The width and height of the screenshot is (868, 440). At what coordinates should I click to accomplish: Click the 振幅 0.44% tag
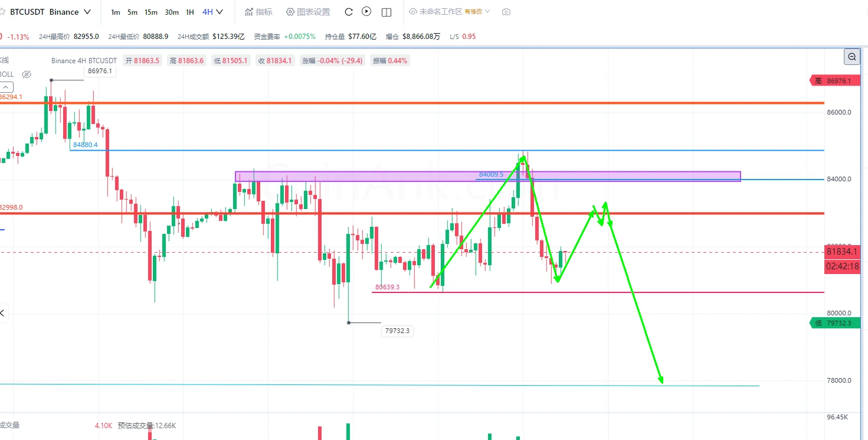(390, 60)
